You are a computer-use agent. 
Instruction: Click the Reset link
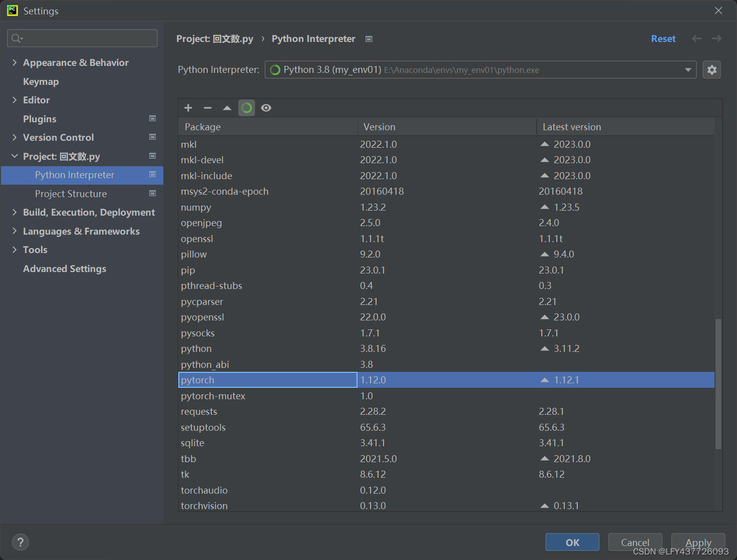663,38
